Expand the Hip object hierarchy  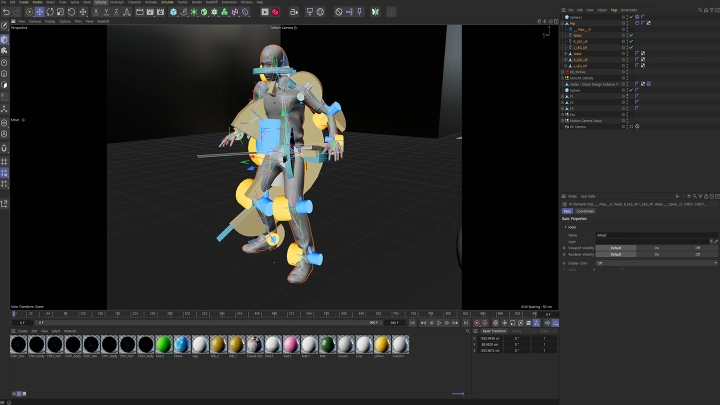point(562,23)
